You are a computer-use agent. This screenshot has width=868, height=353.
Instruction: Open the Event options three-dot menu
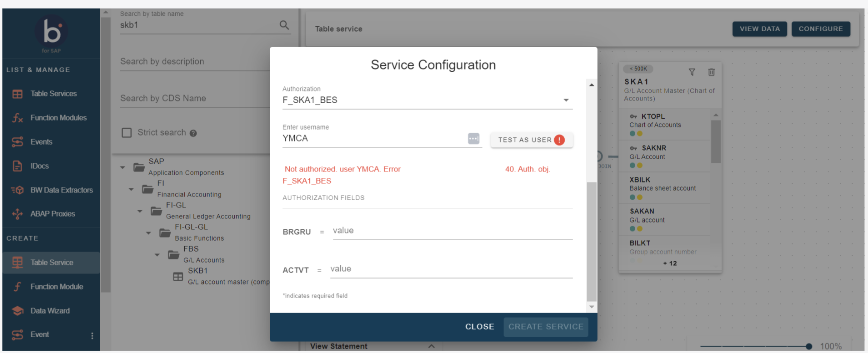[92, 335]
